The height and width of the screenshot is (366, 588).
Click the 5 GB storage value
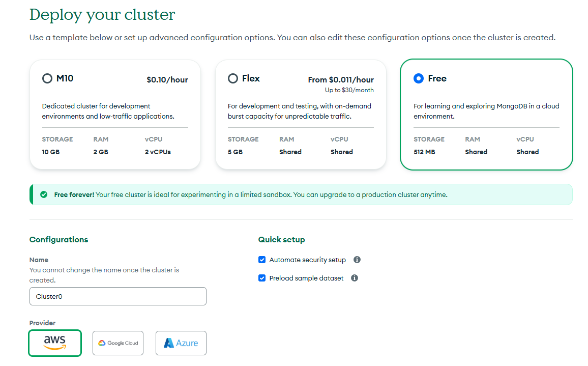pyautogui.click(x=235, y=152)
